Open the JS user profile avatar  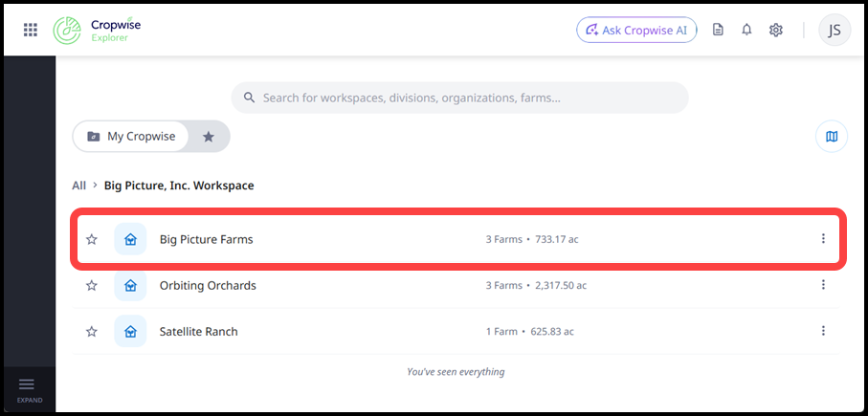tap(835, 30)
